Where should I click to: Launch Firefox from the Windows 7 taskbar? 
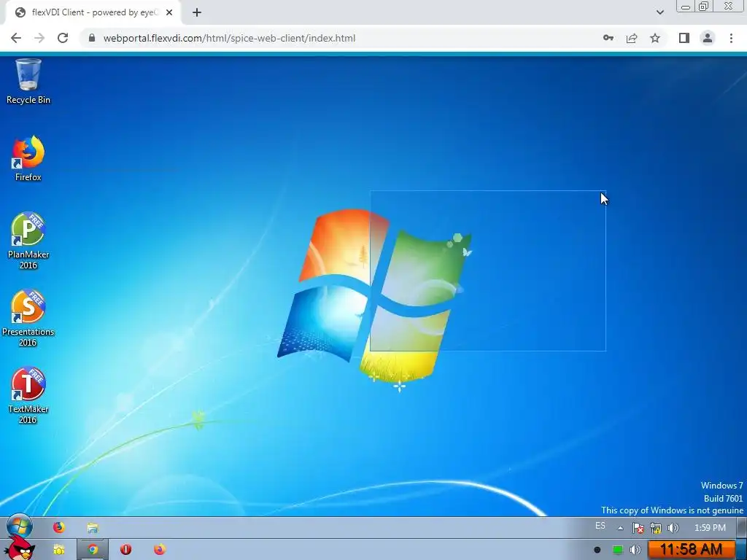click(58, 528)
